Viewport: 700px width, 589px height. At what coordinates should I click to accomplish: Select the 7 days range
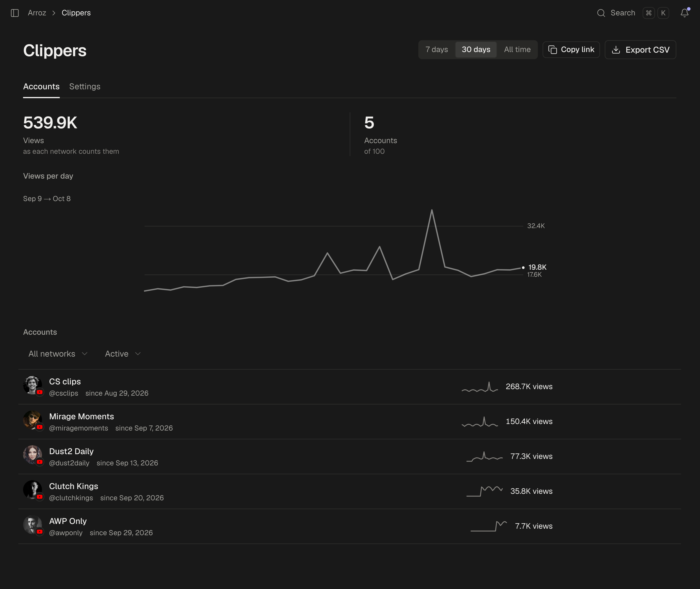point(436,50)
